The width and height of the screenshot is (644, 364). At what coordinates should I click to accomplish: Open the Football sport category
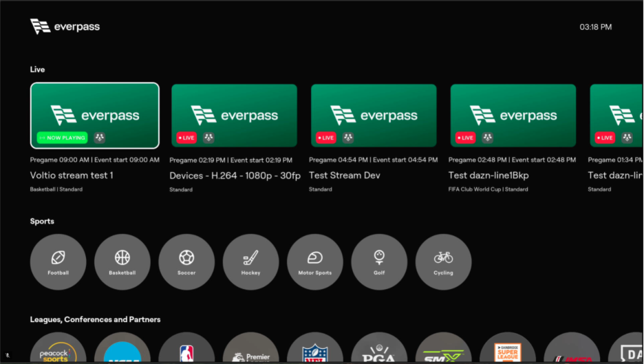58,261
